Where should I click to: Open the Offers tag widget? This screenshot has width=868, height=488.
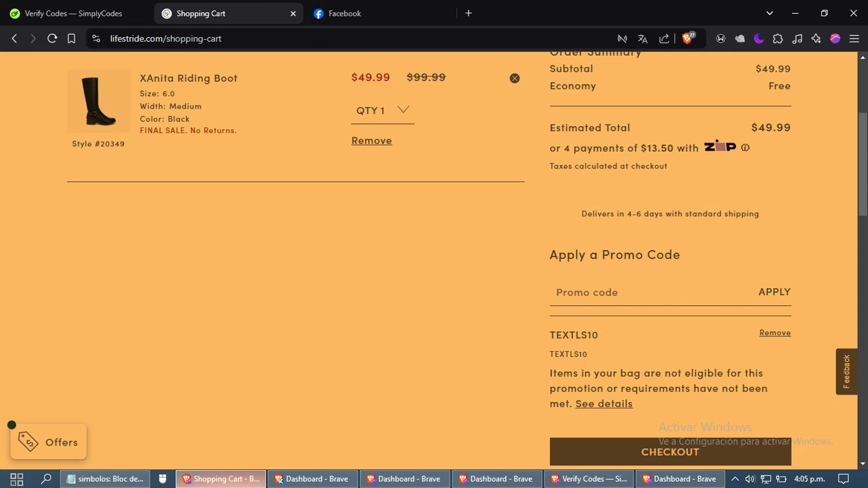tap(49, 442)
